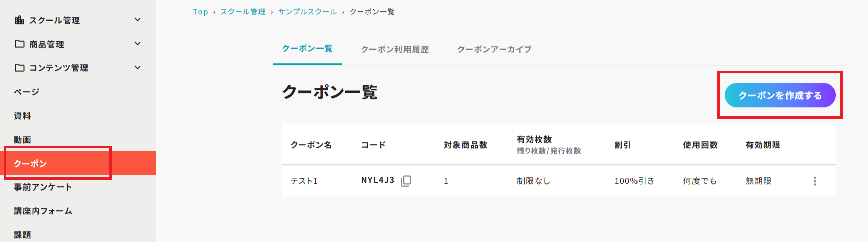
Task: Click the コンテンツ管理 folder icon
Action: point(20,68)
